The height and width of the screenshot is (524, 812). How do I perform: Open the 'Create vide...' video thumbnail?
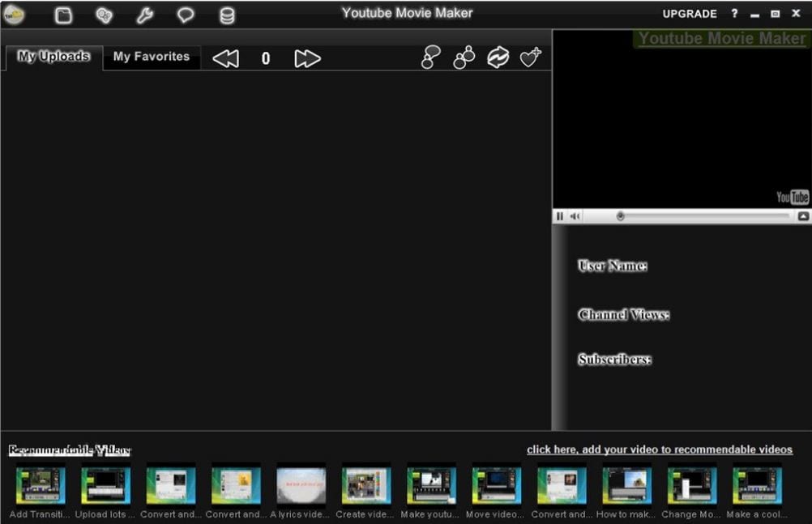pyautogui.click(x=366, y=485)
